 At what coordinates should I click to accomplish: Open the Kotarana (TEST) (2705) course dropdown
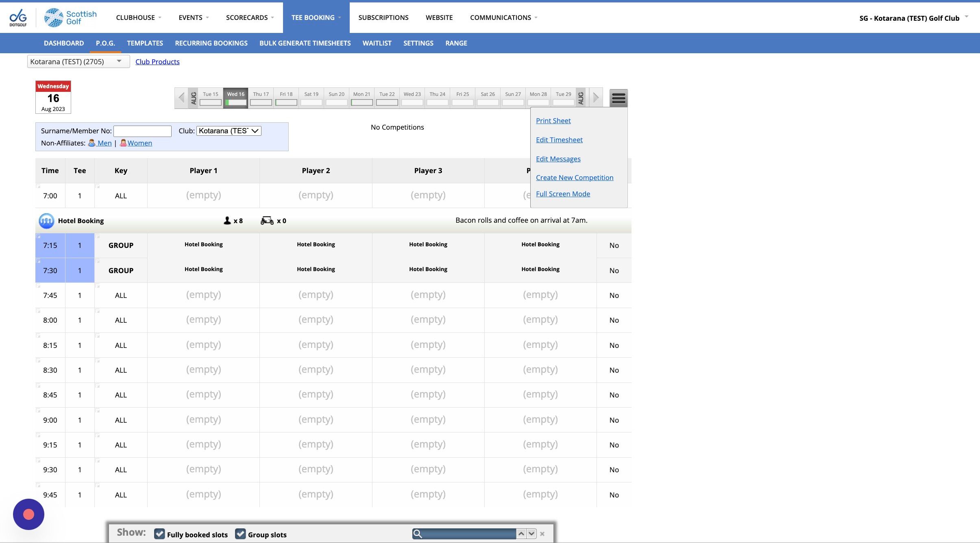(x=78, y=61)
